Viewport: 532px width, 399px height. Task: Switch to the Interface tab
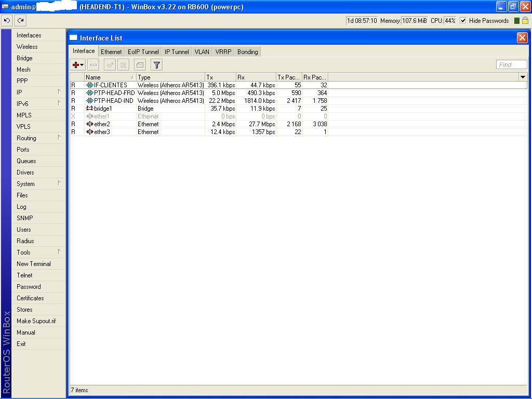84,51
